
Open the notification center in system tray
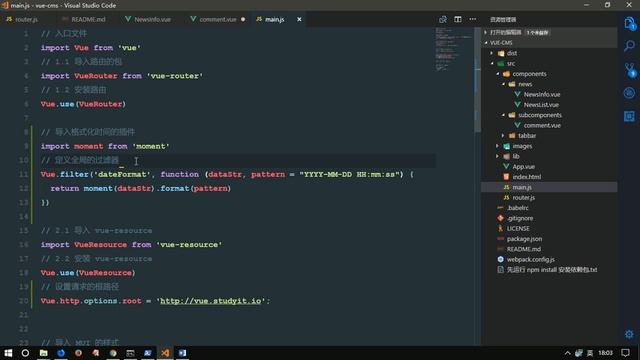coord(625,353)
